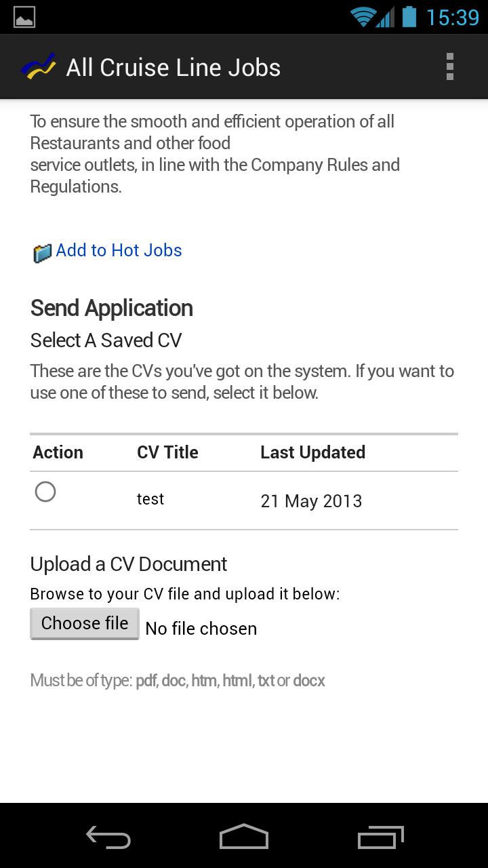Viewport: 488px width, 868px height.
Task: Tap the All Cruise Line Jobs app logo
Action: tap(38, 67)
